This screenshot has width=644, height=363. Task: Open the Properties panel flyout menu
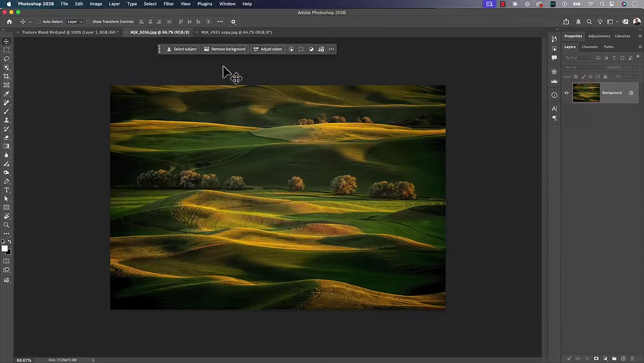pos(640,36)
